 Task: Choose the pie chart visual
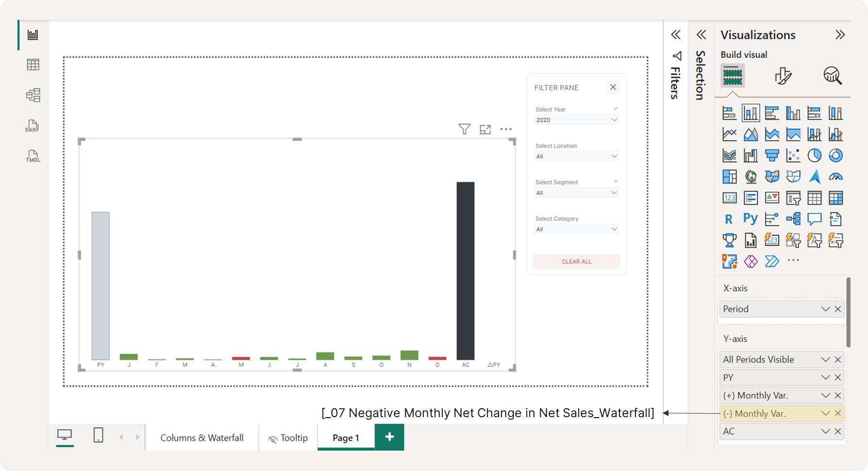tap(814, 155)
